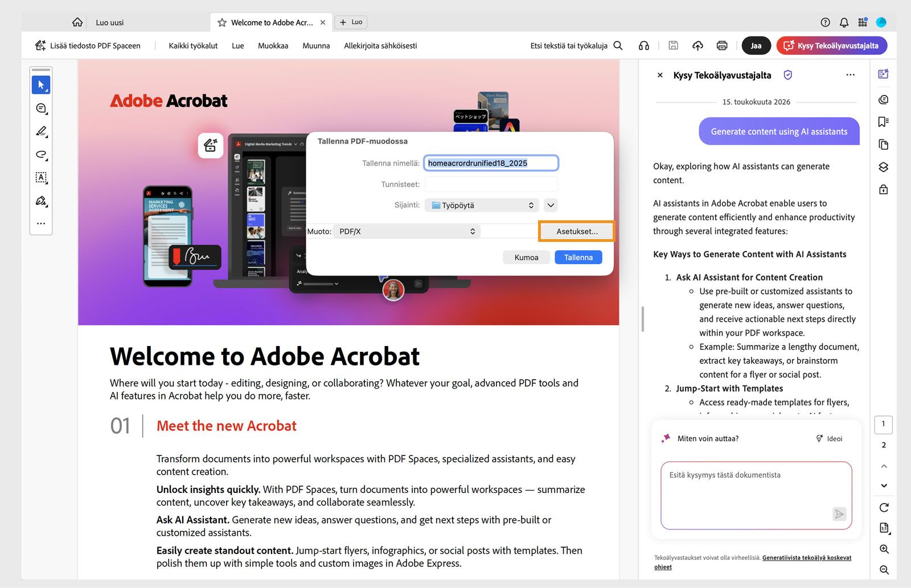
Task: Open the Muokkaa menu
Action: point(273,46)
